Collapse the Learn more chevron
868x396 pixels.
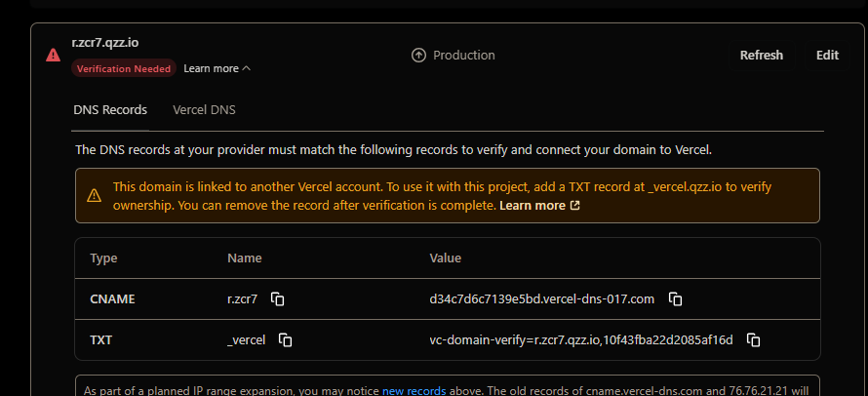tap(246, 68)
